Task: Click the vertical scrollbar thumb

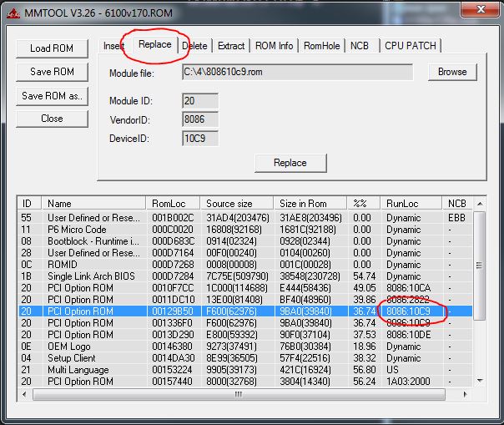Action: [480, 266]
